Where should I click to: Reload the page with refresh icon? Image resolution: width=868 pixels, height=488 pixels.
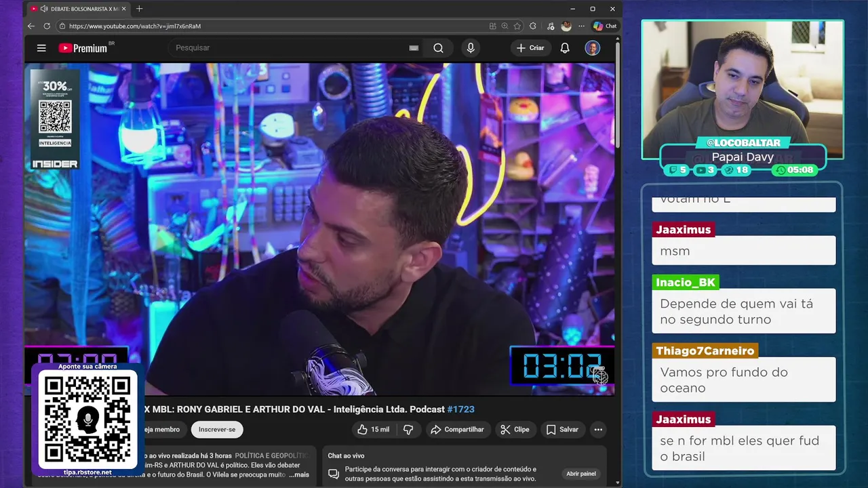(47, 26)
